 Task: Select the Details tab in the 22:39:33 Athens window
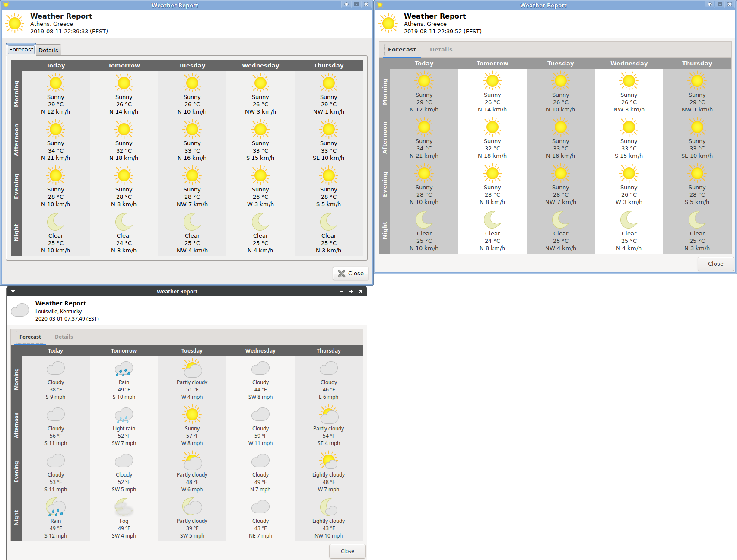48,50
